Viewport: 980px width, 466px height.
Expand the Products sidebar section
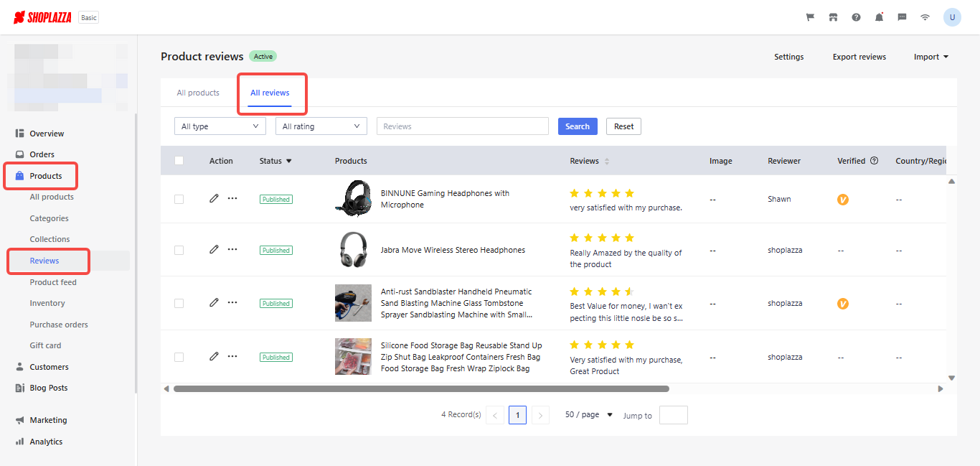point(45,176)
